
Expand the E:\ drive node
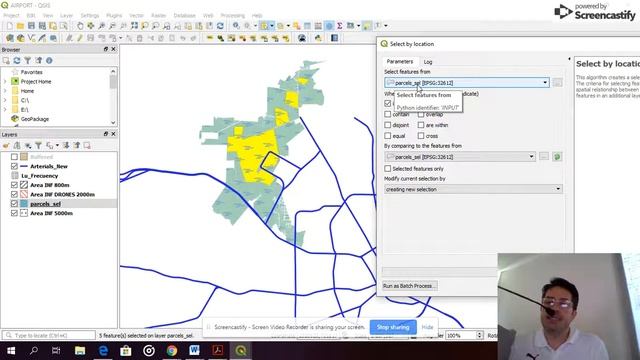click(x=5, y=109)
